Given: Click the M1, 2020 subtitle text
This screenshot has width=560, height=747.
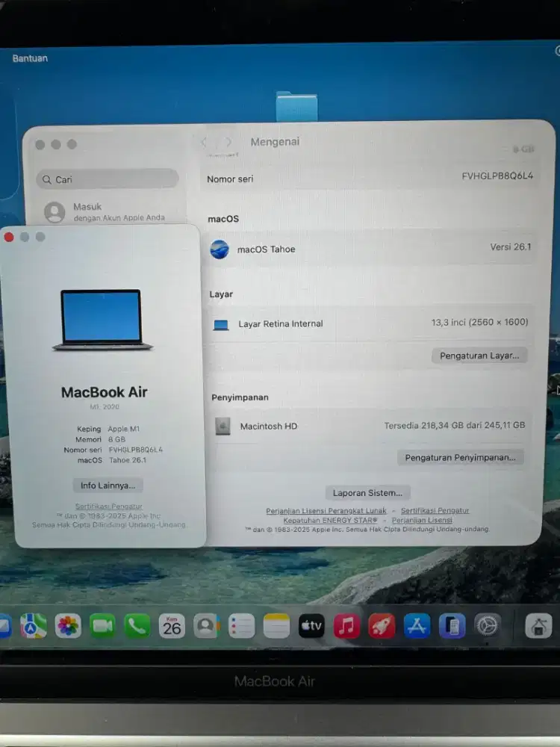Looking at the screenshot, I should click(105, 407).
